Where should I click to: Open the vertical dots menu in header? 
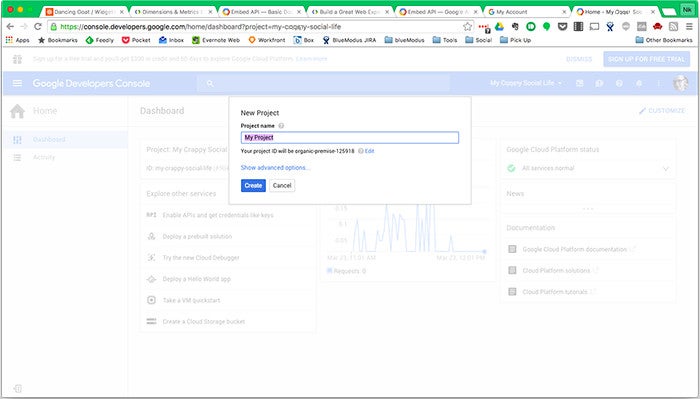659,83
